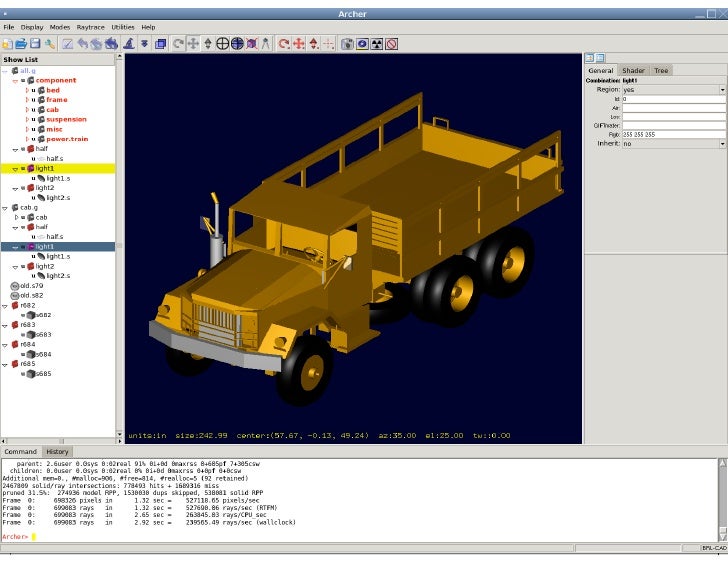
Task: Click the open folder icon in the toolbar
Action: [x=20, y=44]
